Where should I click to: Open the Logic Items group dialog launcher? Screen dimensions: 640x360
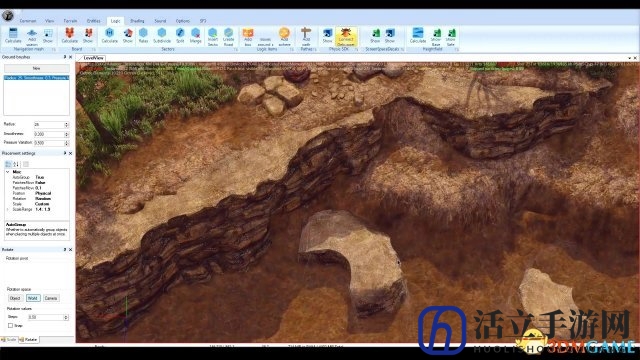point(291,49)
